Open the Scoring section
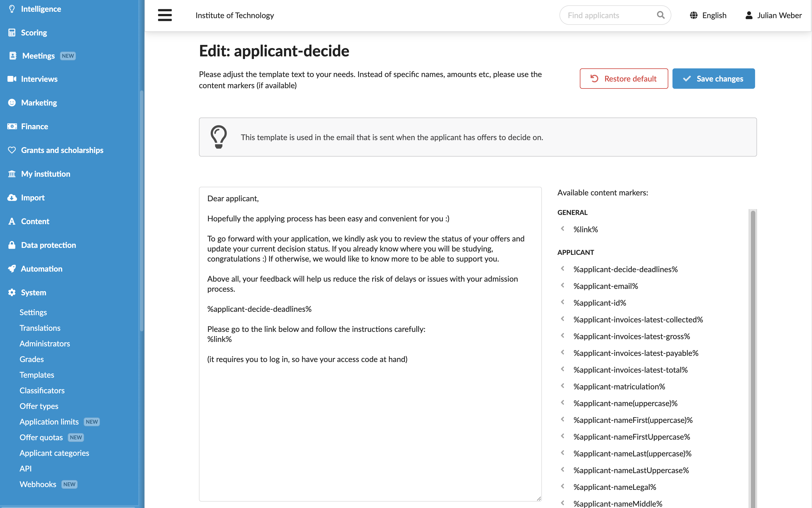The width and height of the screenshot is (812, 508). point(34,33)
